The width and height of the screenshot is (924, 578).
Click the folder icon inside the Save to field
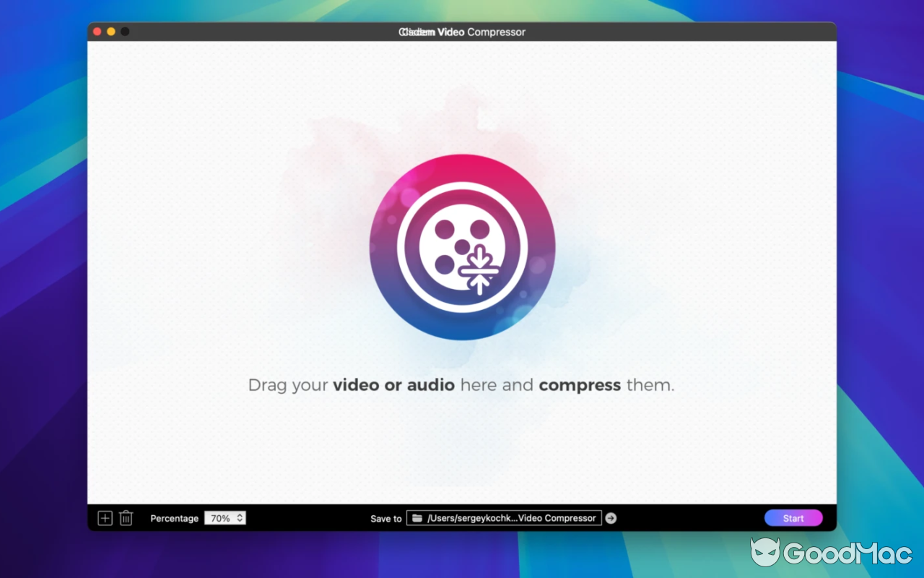point(417,517)
